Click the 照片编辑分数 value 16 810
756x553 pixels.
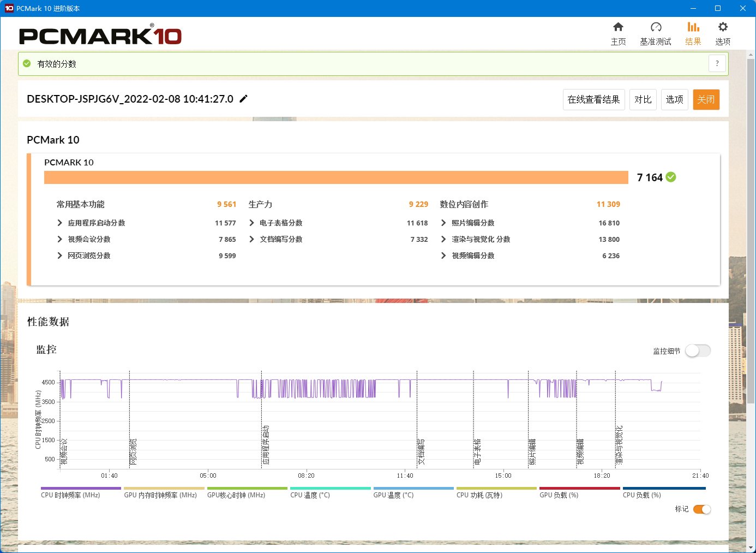[x=609, y=223]
